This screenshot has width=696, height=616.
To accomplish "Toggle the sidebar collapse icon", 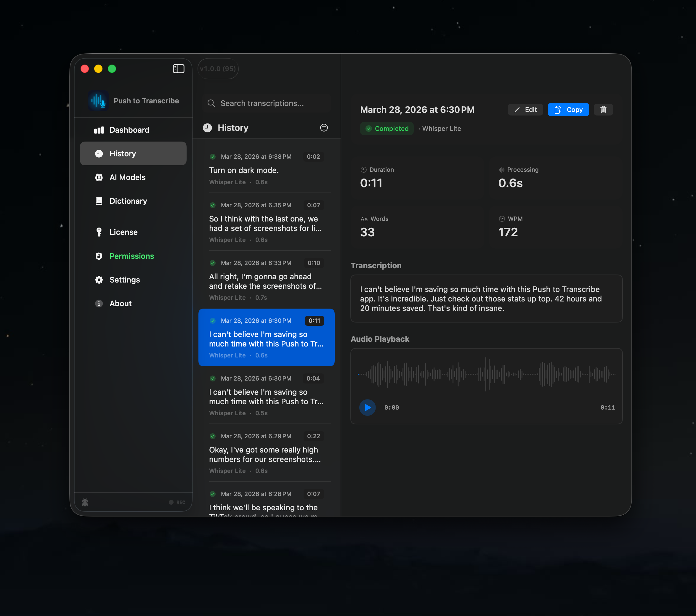I will 178,68.
